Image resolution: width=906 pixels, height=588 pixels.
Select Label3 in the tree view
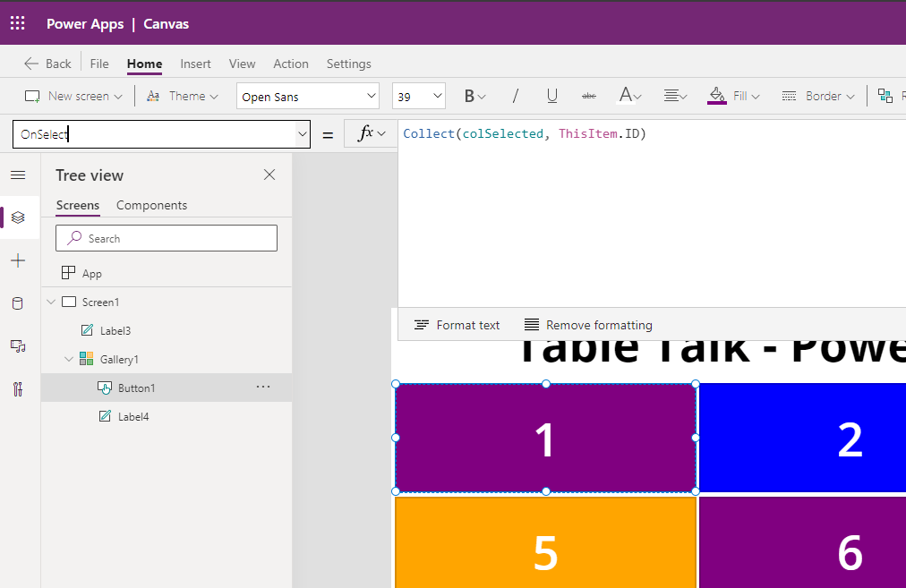coord(167,330)
